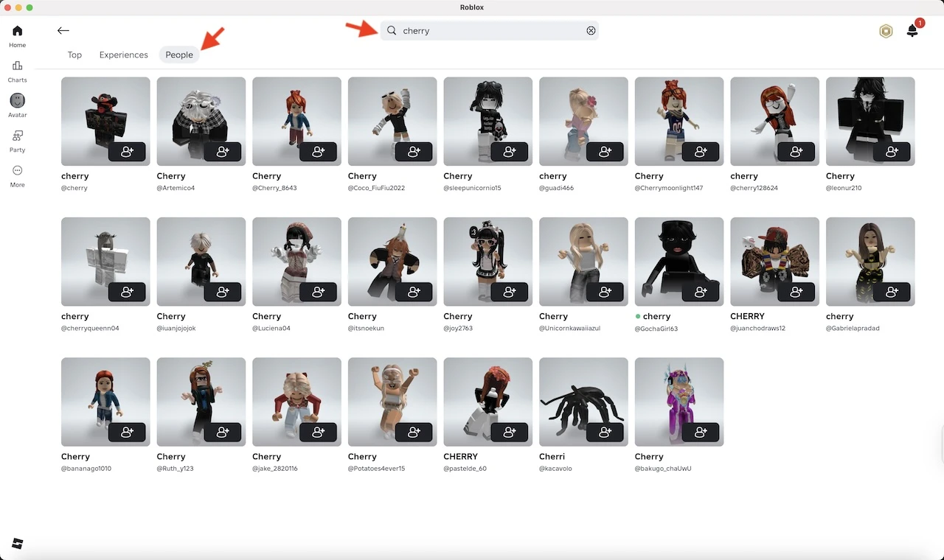Open @leonur210 avatar thumbnail

870,122
